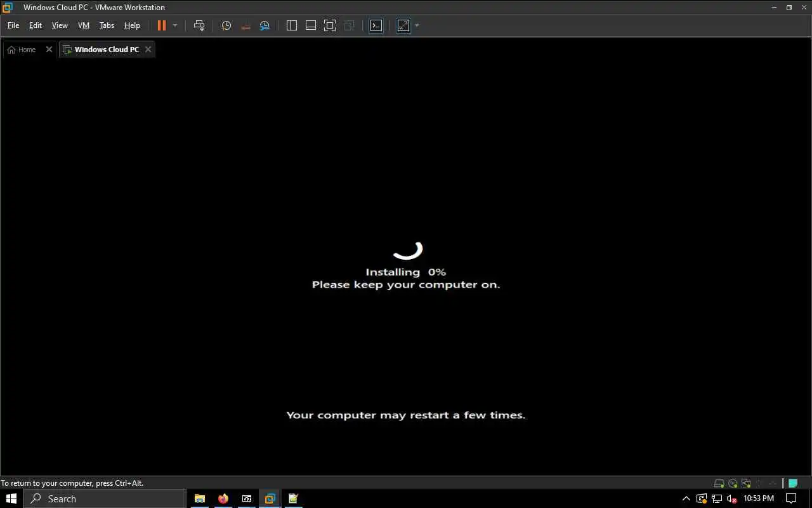Open the Help menu
Viewport: 812px width, 508px height.
[x=132, y=25]
